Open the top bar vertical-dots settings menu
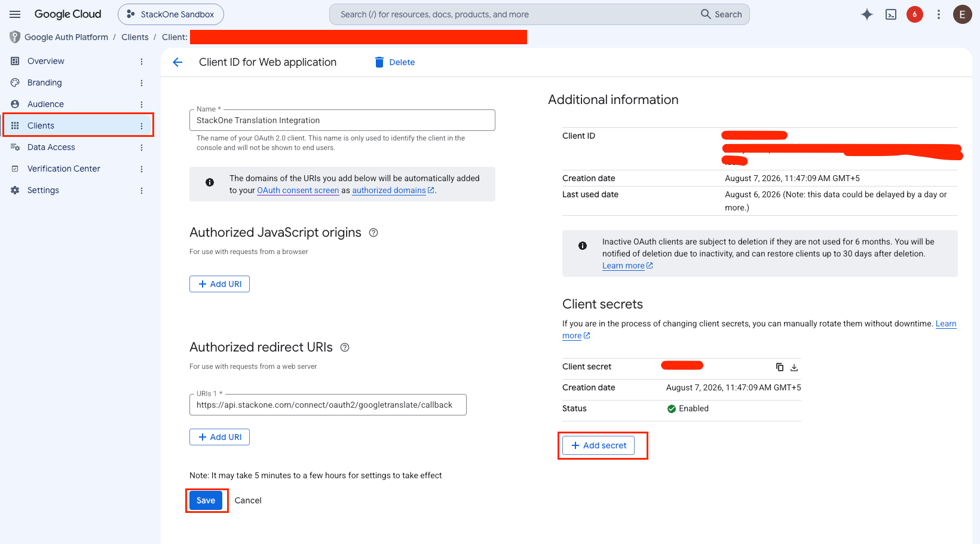The width and height of the screenshot is (980, 544). tap(939, 14)
